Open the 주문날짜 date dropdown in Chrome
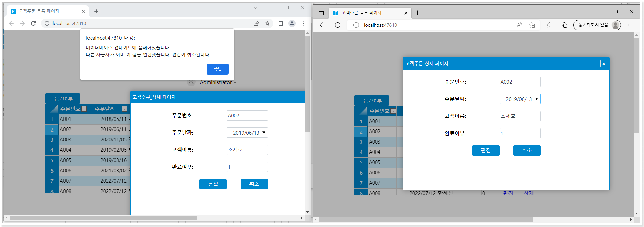The width and height of the screenshot is (644, 227). coord(264,133)
